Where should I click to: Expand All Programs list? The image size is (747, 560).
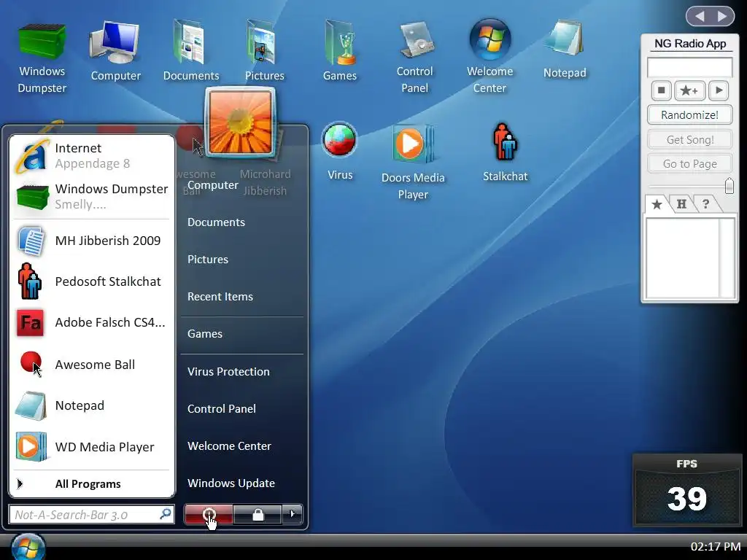tap(91, 484)
